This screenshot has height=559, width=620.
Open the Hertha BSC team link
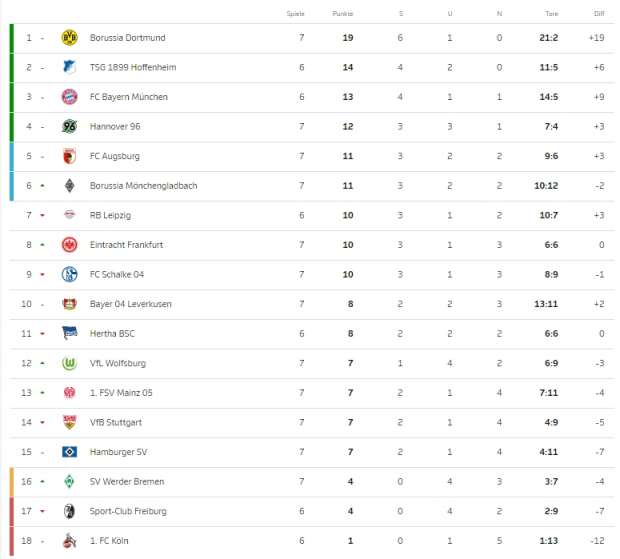(x=112, y=334)
